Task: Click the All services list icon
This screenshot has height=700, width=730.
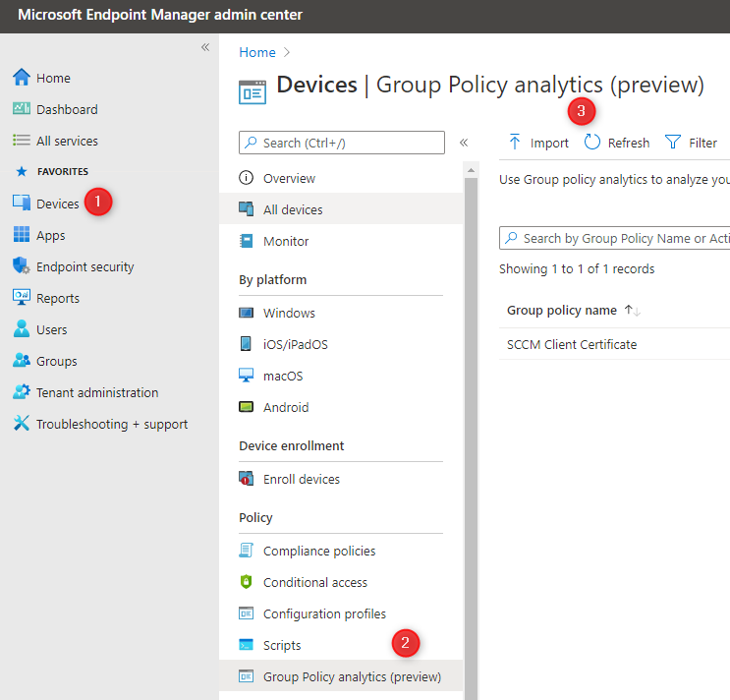Action: 22,141
